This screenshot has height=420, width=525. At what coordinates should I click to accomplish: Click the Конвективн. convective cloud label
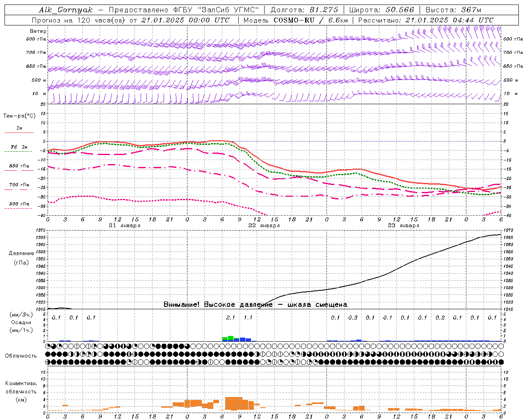[21, 383]
